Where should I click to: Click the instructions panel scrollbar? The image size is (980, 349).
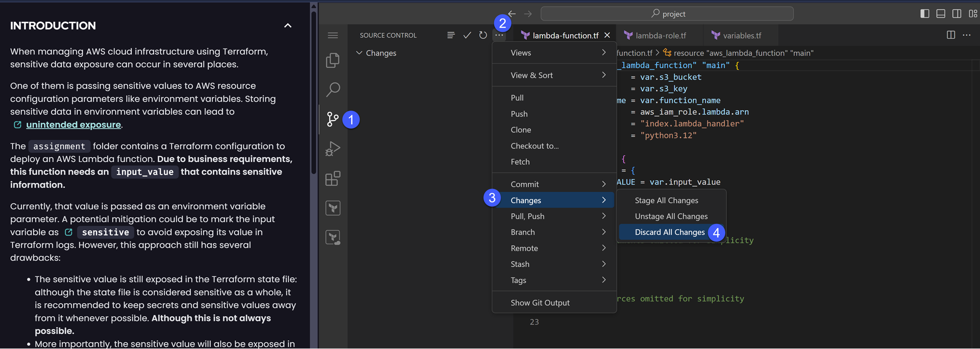[314, 93]
